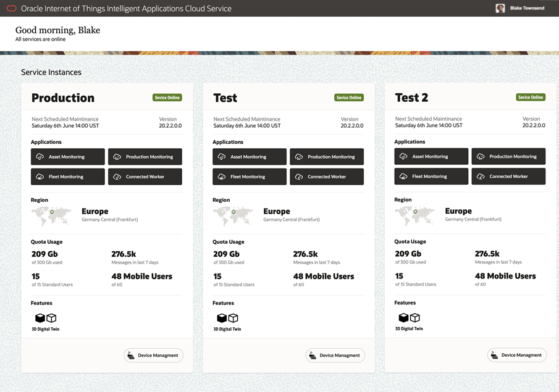Click the Service Online badge on Production

[x=167, y=98]
